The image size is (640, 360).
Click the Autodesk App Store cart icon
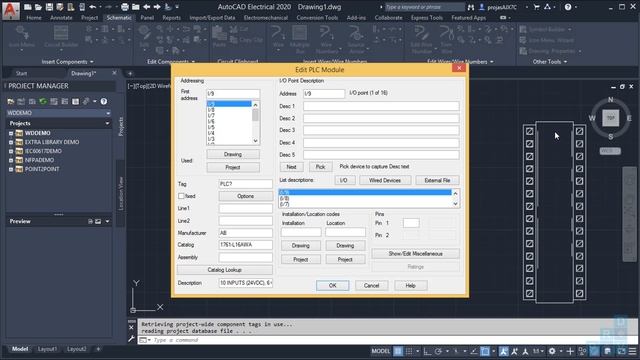tap(536, 7)
